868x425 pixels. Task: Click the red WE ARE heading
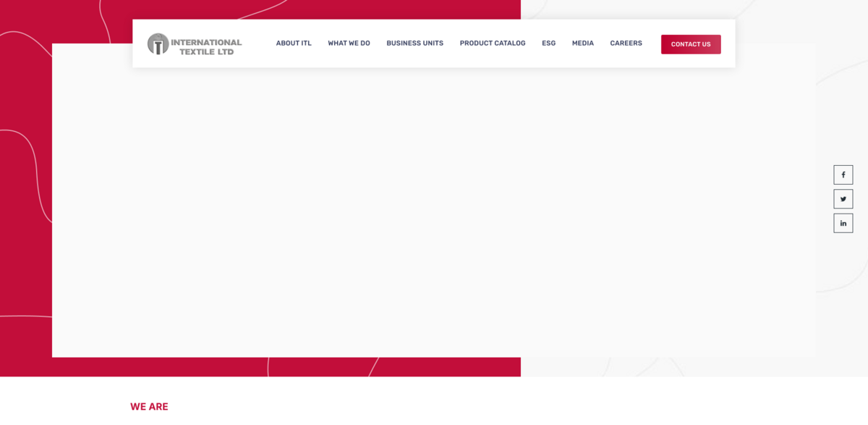coord(149,407)
